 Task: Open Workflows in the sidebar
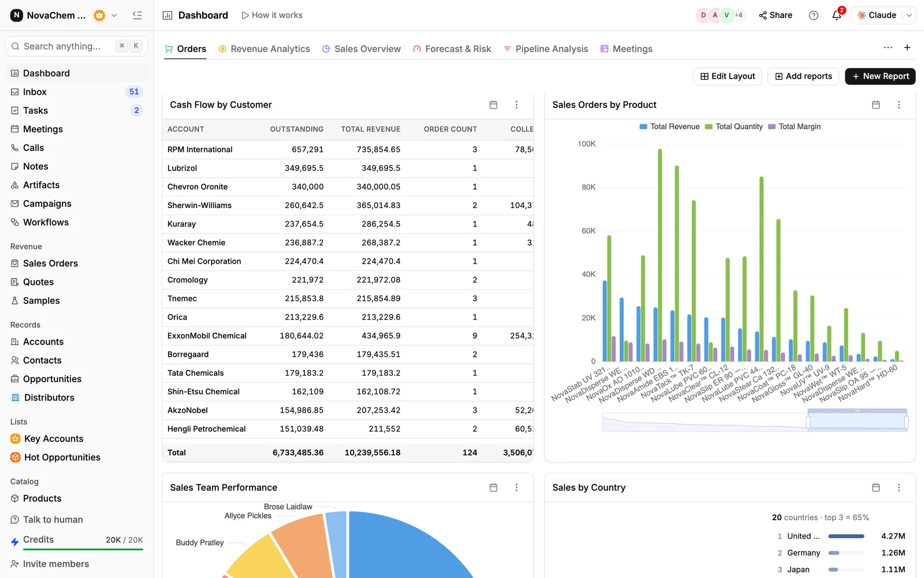(76, 222)
